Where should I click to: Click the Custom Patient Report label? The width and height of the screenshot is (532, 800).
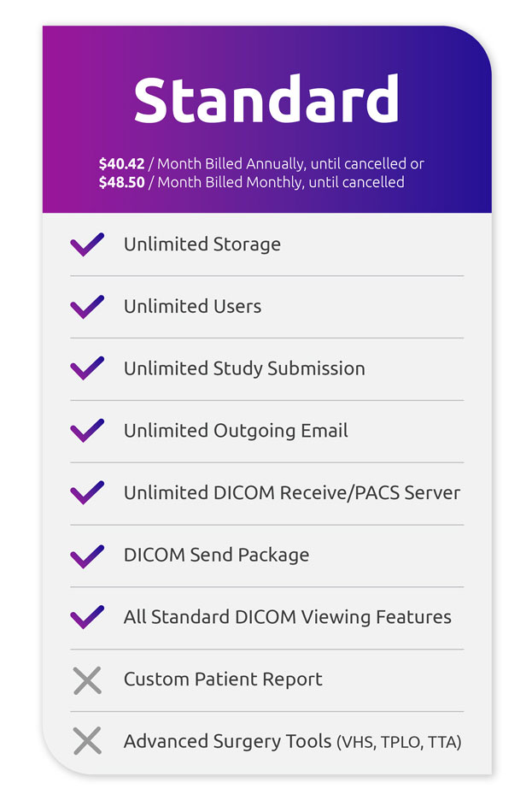pyautogui.click(x=223, y=680)
